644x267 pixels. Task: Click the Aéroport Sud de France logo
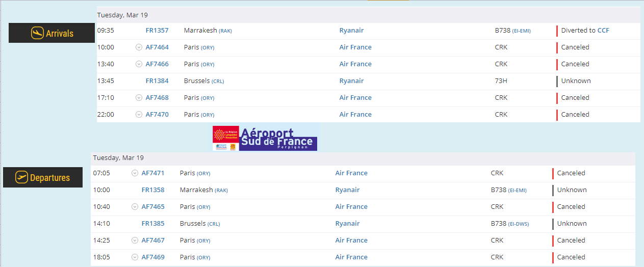pos(265,137)
